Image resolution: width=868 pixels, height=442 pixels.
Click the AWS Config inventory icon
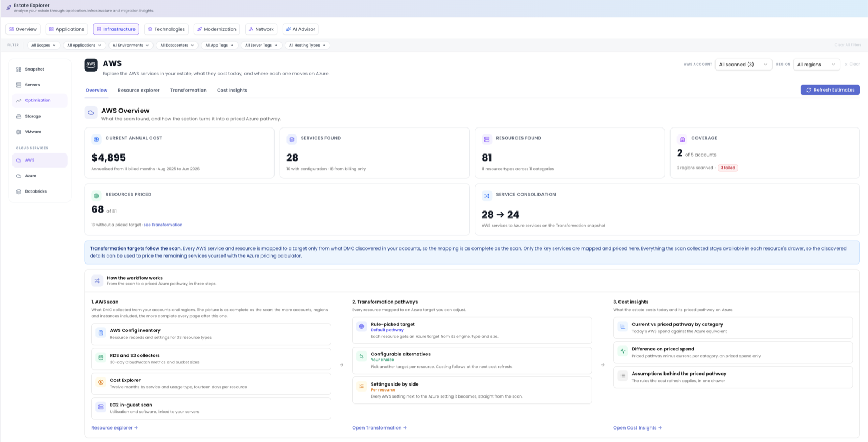tap(100, 333)
